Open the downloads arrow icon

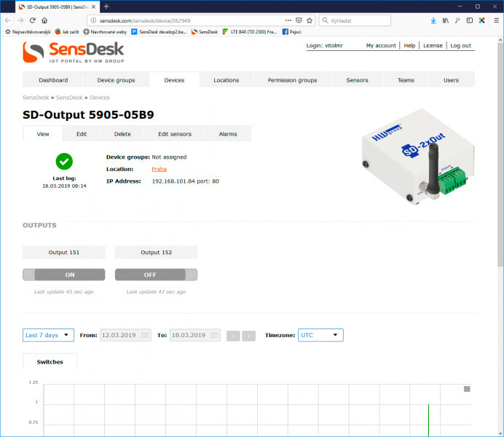433,20
